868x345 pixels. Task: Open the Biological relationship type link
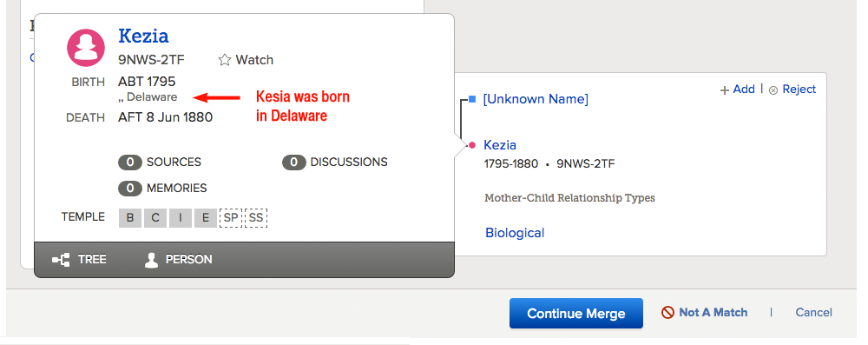(515, 233)
